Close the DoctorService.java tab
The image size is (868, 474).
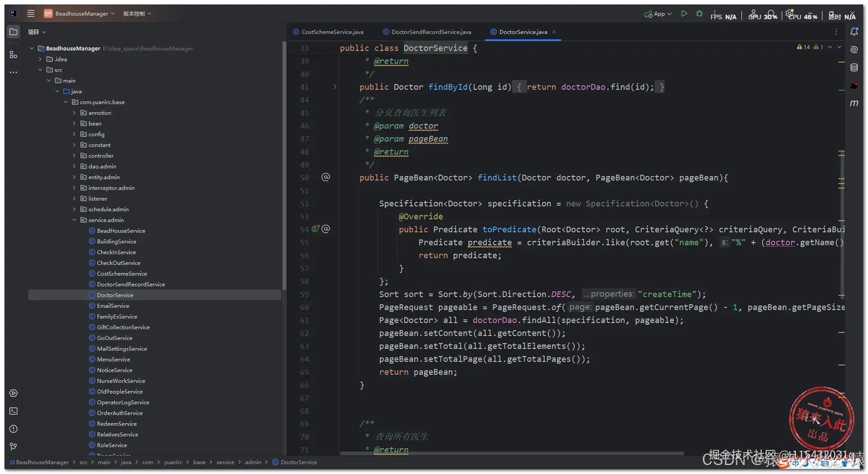tap(554, 32)
